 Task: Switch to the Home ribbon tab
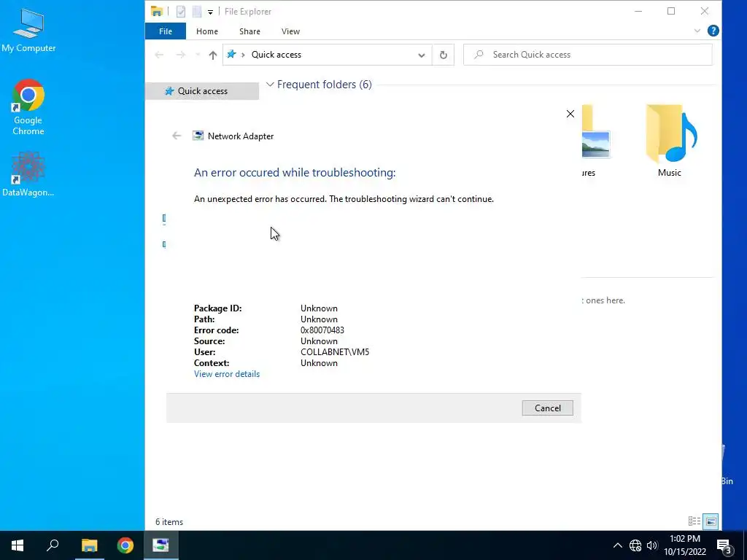206,31
